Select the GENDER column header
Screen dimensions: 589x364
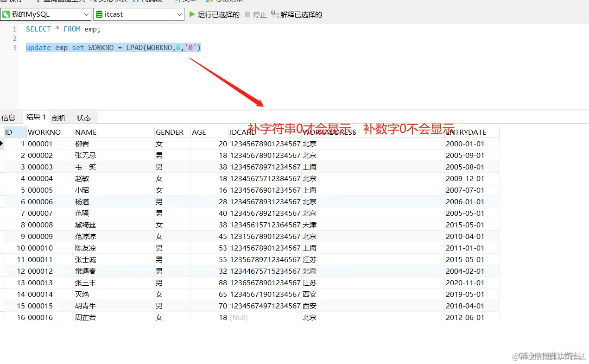(x=172, y=132)
